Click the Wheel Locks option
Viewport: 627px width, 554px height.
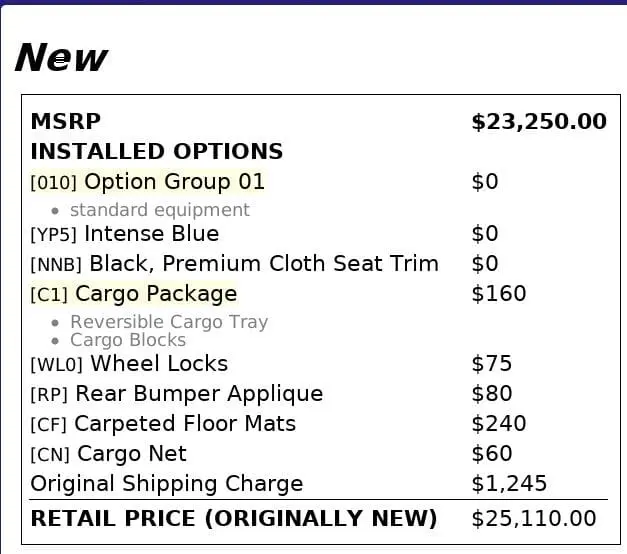point(130,364)
